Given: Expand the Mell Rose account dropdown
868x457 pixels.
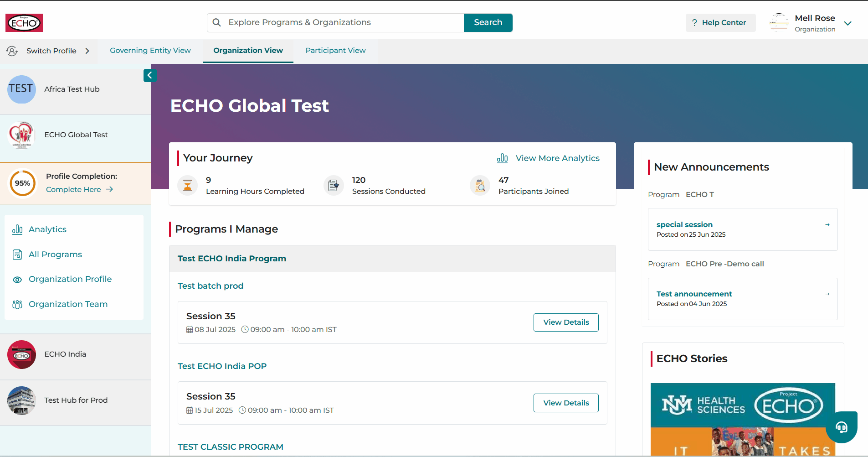Looking at the screenshot, I should (848, 23).
